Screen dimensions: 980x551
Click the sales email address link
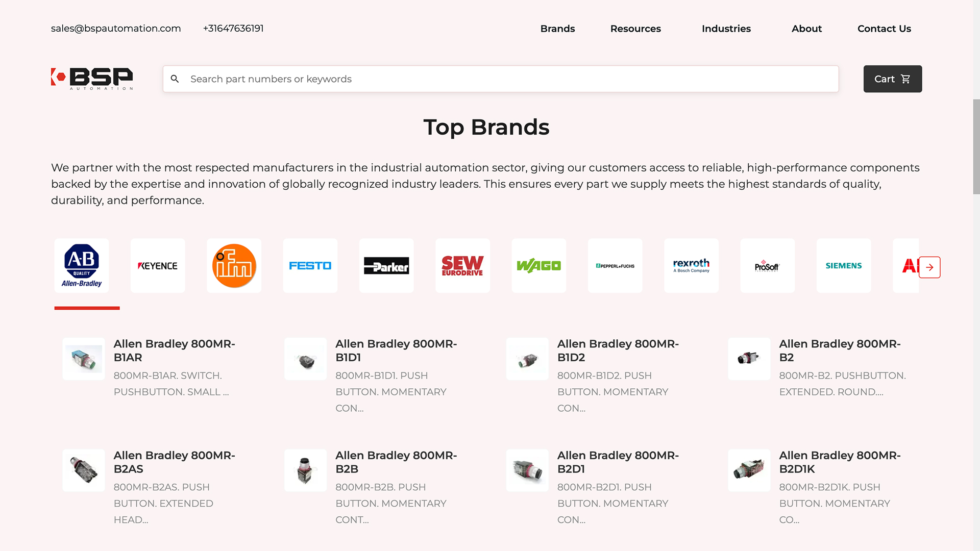[116, 29]
